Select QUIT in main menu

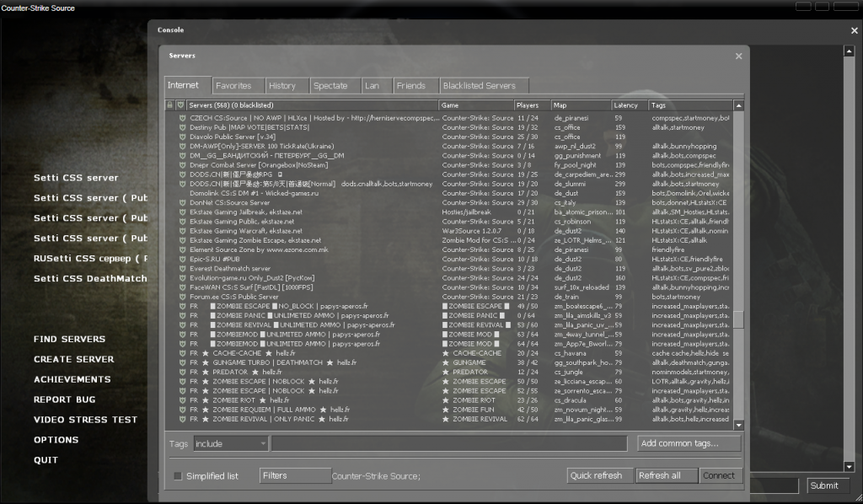pyautogui.click(x=46, y=460)
